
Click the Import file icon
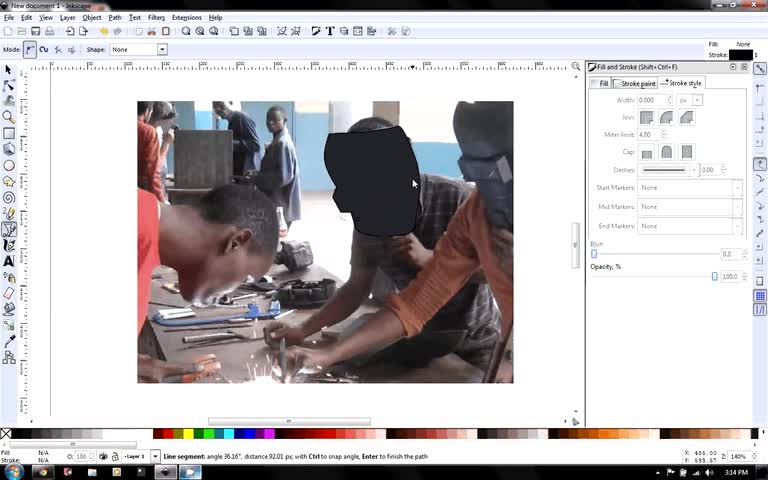coord(70,31)
